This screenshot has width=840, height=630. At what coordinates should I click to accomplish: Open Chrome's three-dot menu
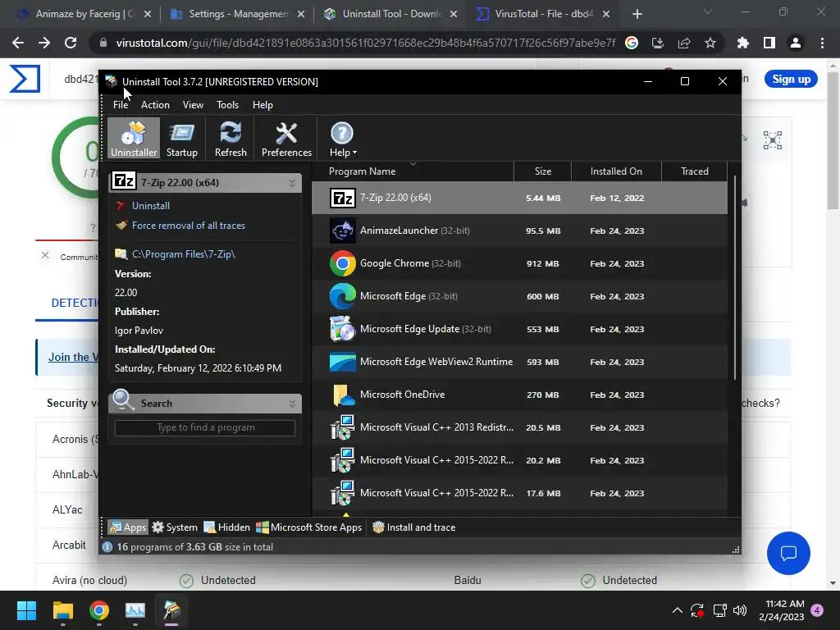pos(822,43)
